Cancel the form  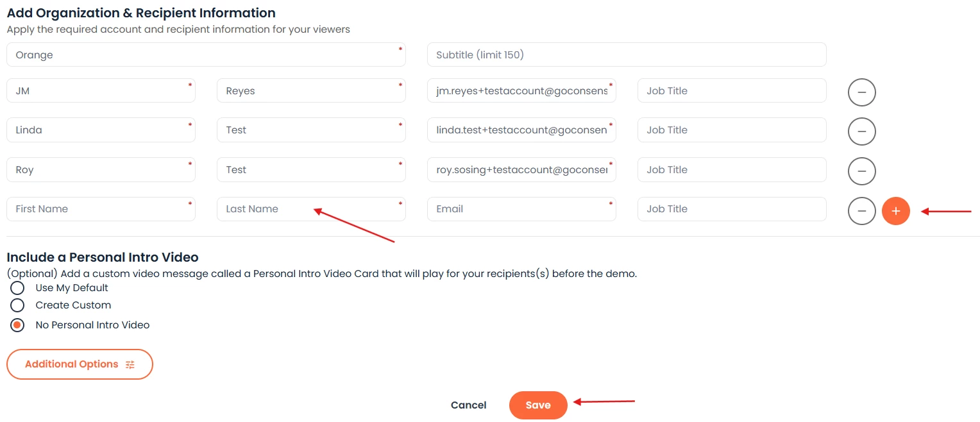click(x=468, y=405)
